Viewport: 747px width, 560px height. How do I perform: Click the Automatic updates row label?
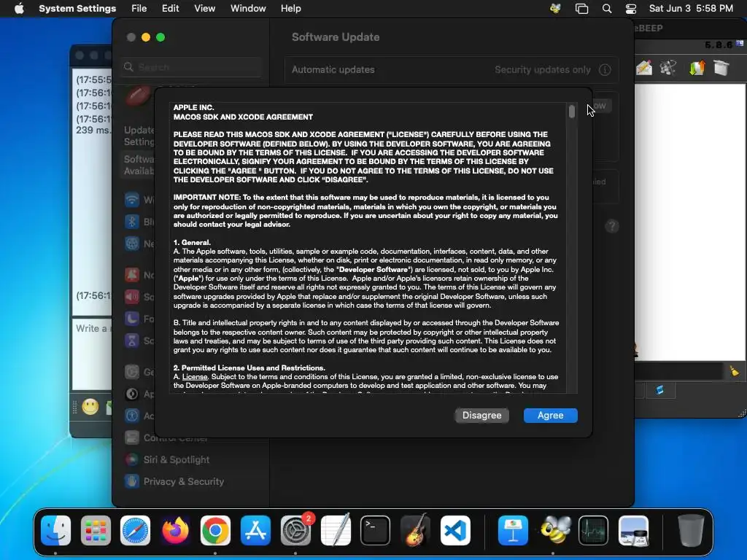tap(333, 69)
